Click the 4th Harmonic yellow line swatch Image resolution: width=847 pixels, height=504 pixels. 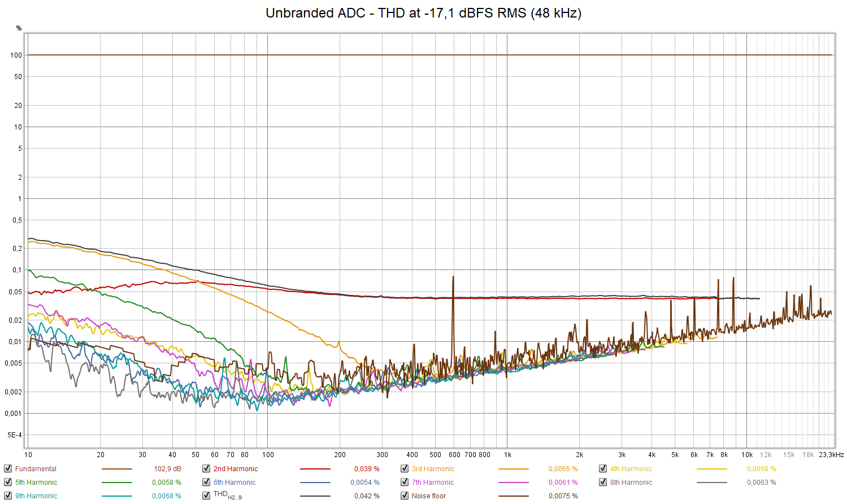pyautogui.click(x=712, y=469)
